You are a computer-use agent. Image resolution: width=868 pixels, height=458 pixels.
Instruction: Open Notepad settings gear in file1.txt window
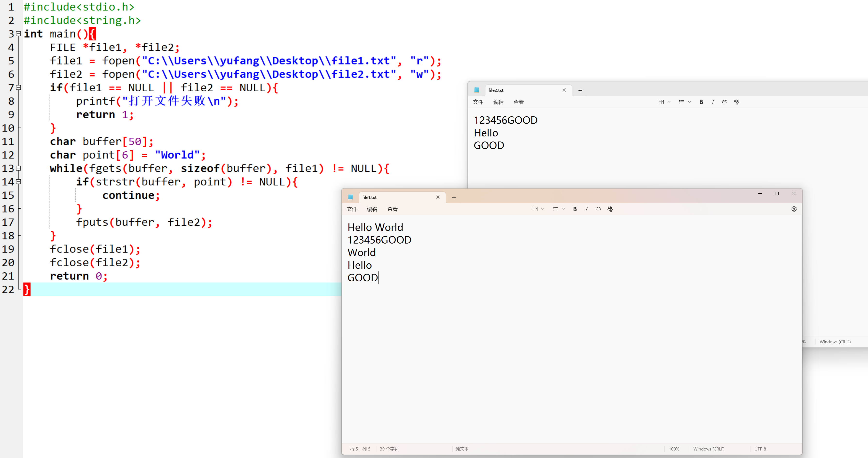pyautogui.click(x=794, y=209)
